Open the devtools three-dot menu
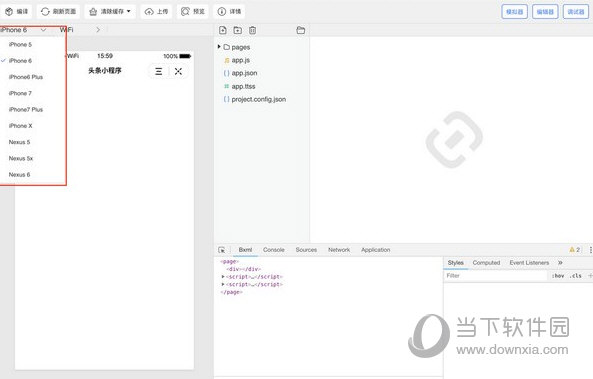 [590, 250]
